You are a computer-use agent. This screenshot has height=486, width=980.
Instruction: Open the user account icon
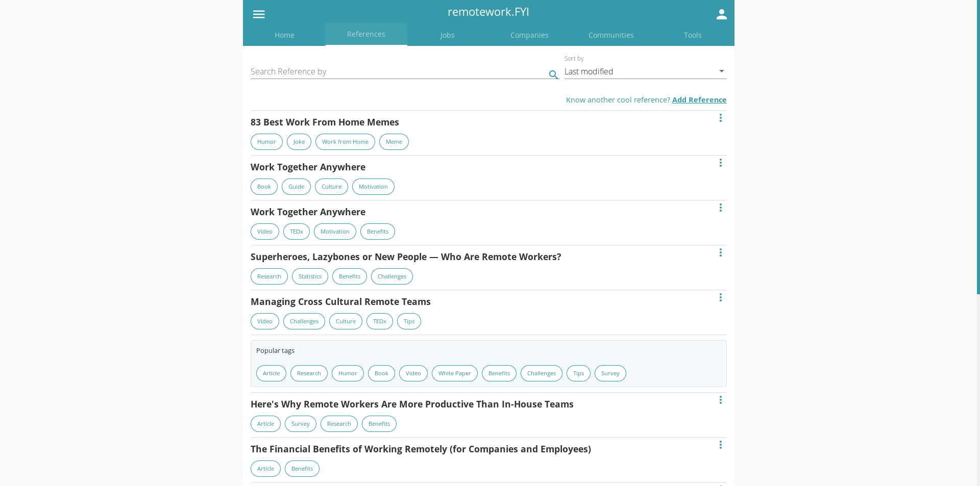pos(721,14)
